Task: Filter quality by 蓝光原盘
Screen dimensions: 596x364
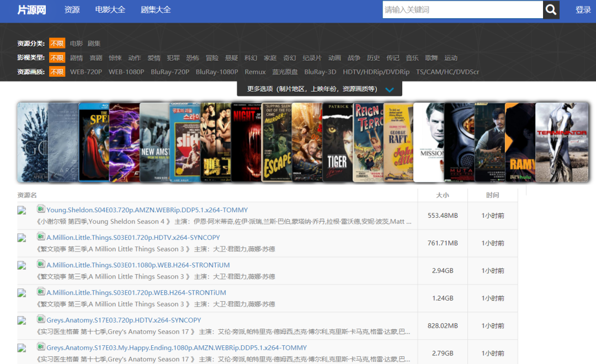Action: point(285,72)
